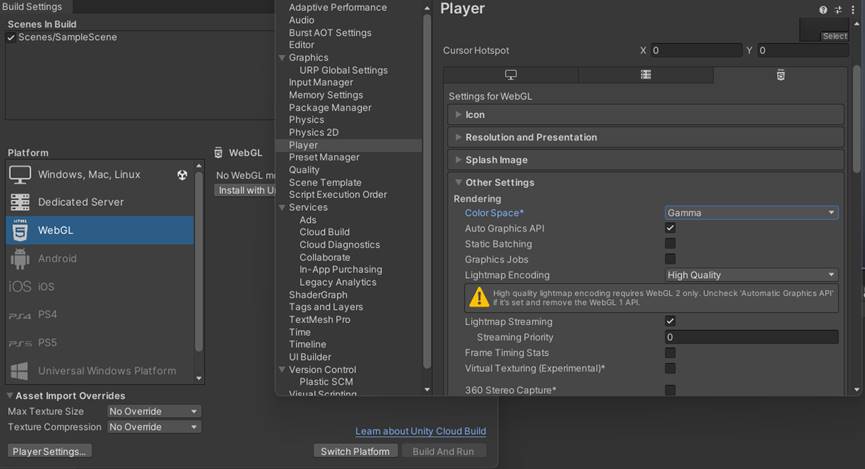Click the warning icon in lightmap encoding notice
This screenshot has height=469, width=865.
point(479,297)
